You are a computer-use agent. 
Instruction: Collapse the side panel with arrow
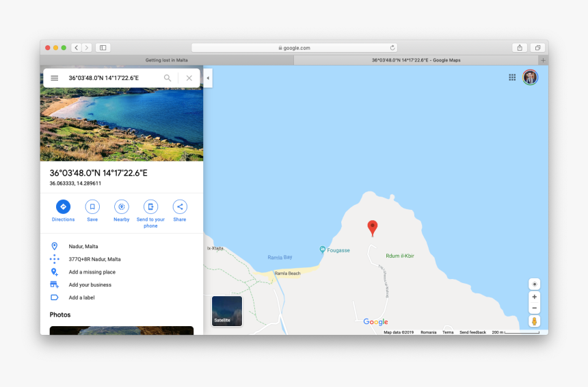pos(208,78)
